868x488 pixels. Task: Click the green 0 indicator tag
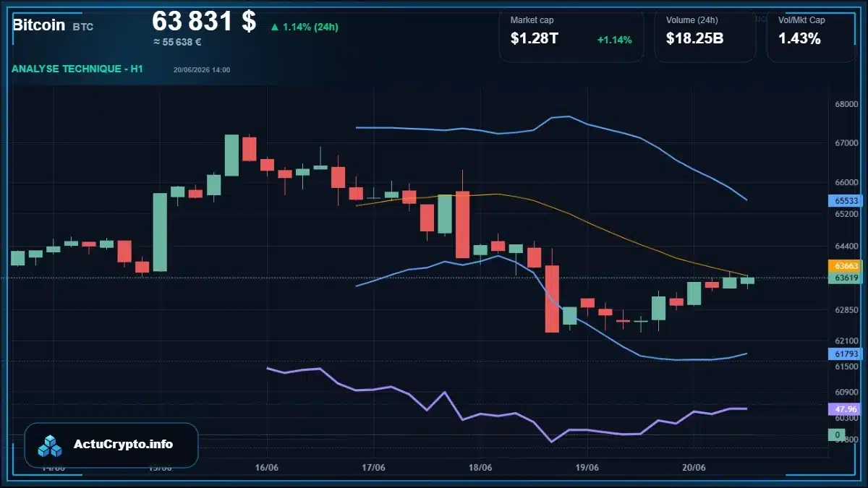tap(837, 435)
